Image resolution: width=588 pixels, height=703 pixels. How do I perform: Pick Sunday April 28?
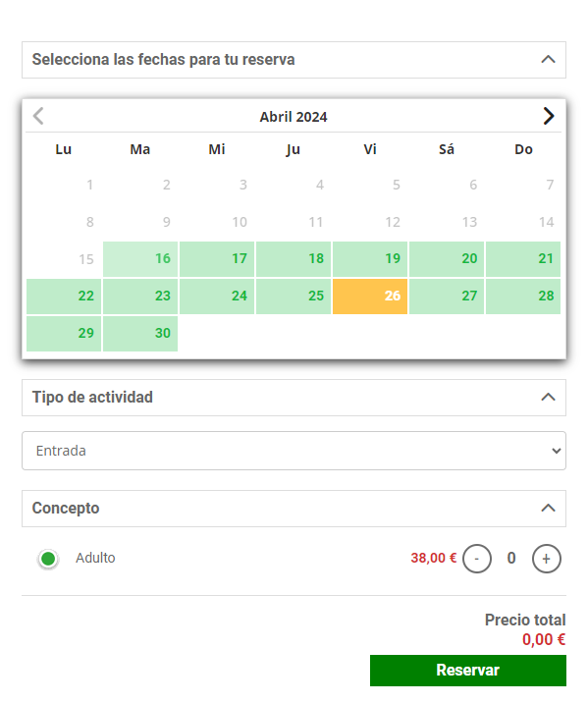click(523, 297)
